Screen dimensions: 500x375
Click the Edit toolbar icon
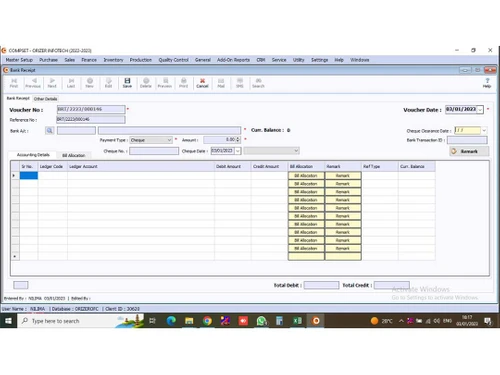point(109,83)
